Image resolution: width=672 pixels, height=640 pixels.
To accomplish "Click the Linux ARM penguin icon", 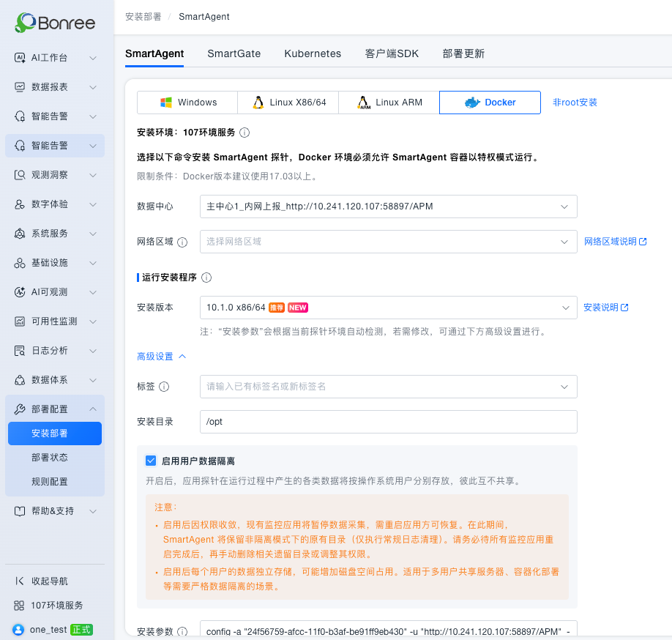I will point(363,103).
